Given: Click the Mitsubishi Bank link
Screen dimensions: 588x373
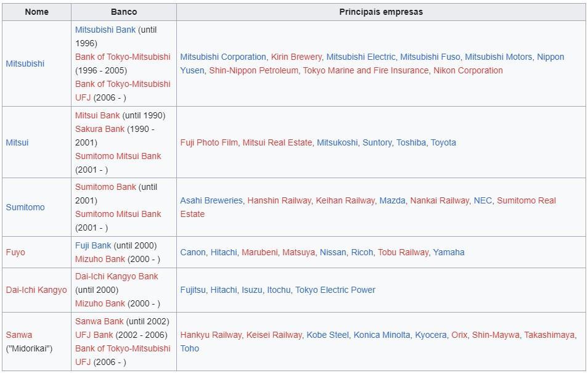Looking at the screenshot, I should [x=105, y=30].
